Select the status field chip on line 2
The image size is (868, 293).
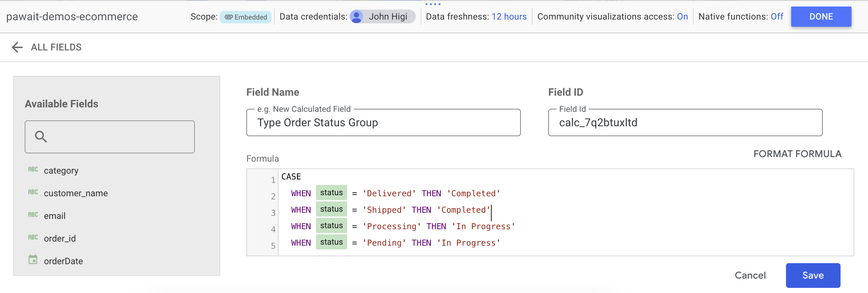click(x=331, y=193)
